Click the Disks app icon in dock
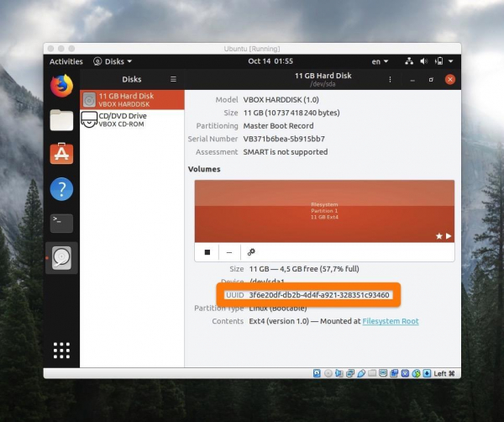This screenshot has width=504, height=422. click(61, 258)
